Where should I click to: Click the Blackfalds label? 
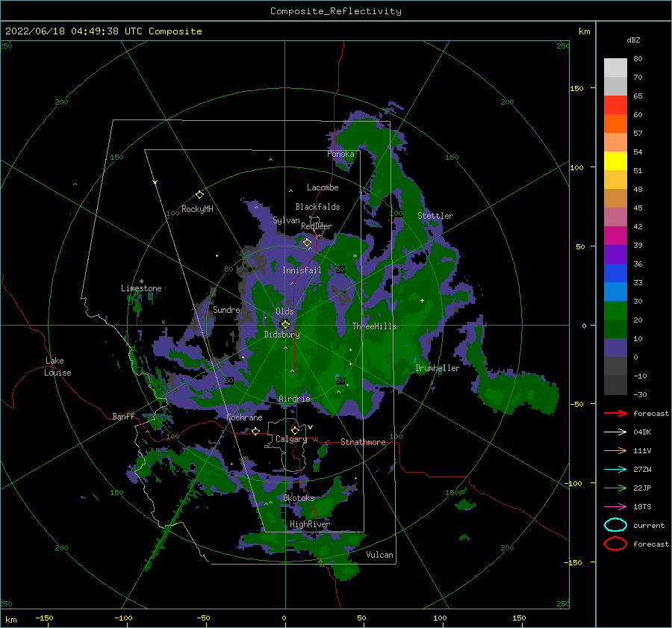tap(317, 207)
